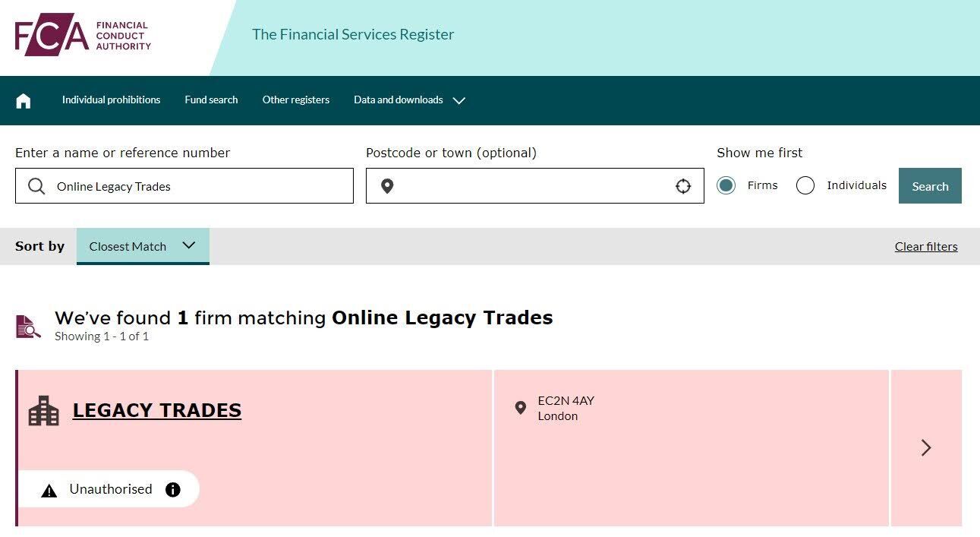Use current location crosshair icon
Image resolution: width=980 pixels, height=537 pixels.
click(x=683, y=186)
